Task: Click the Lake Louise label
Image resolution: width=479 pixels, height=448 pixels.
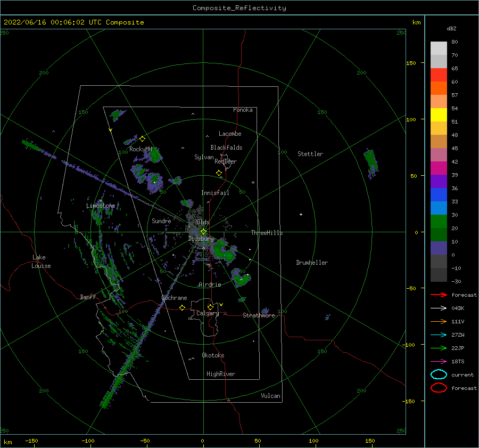Action: coord(41,262)
